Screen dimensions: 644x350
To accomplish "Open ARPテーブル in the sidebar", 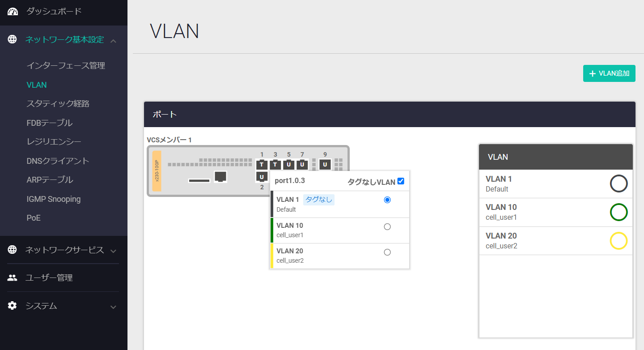I will click(50, 179).
